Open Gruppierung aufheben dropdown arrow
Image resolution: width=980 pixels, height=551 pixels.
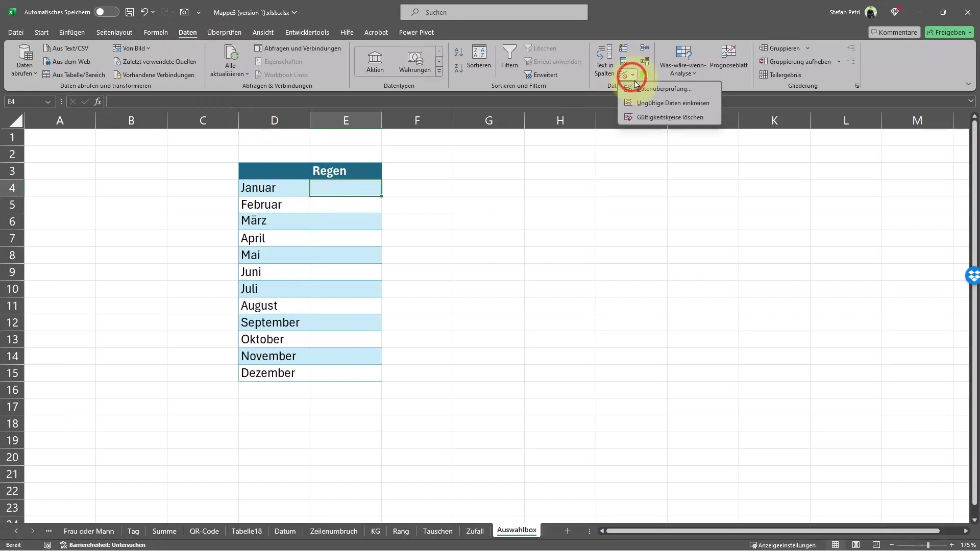839,62
